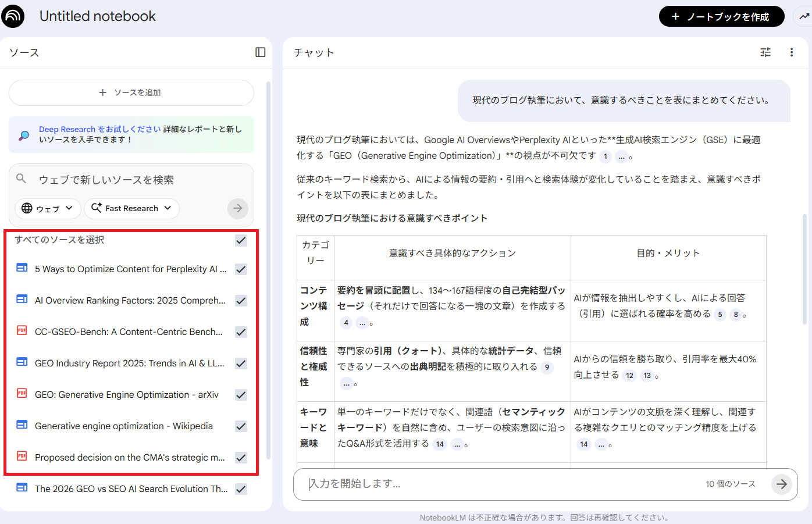Uncheck すべてのソースを選択

click(x=241, y=240)
